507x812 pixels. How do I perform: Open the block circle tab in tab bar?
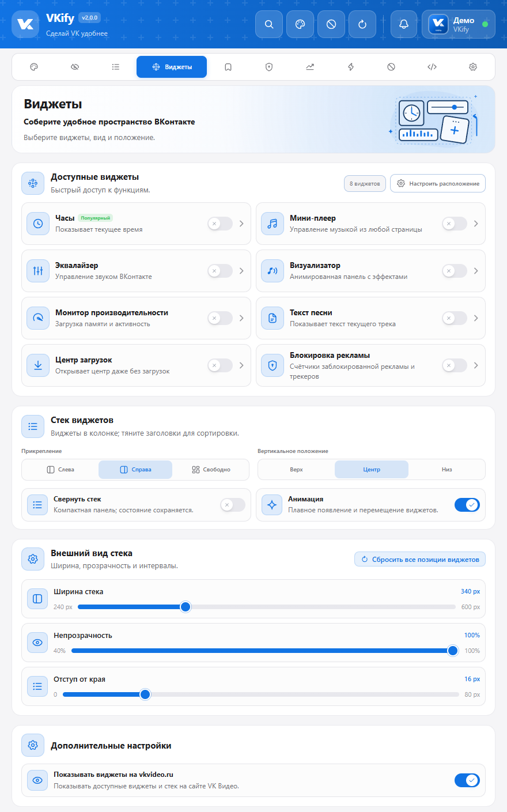click(391, 67)
